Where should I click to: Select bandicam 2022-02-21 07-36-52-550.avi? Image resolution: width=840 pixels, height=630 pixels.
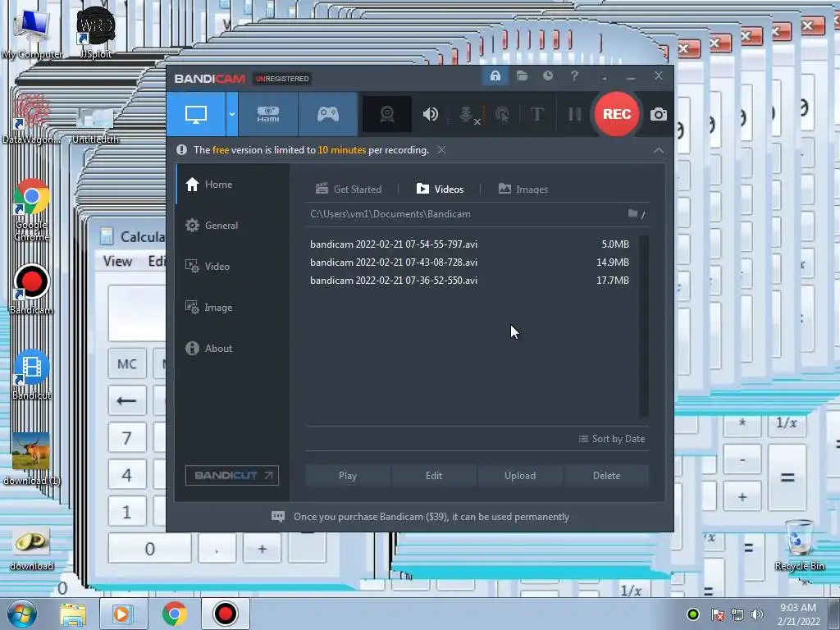pyautogui.click(x=469, y=281)
